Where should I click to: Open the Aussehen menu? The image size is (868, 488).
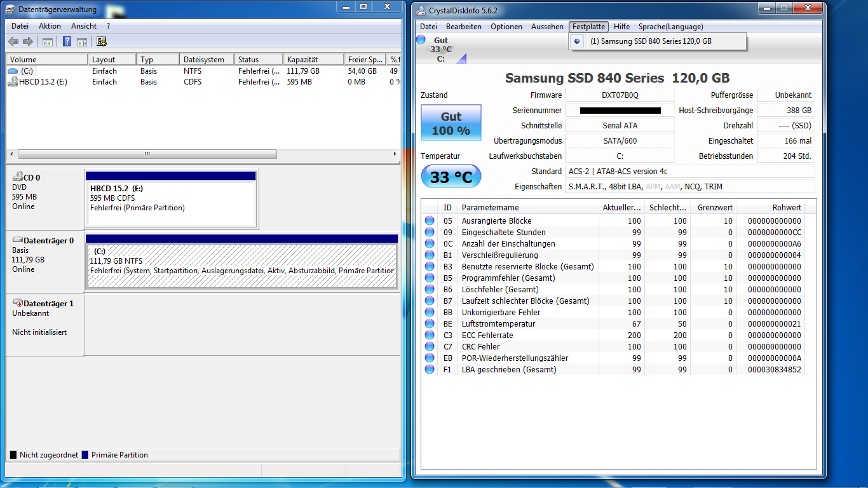[547, 27]
